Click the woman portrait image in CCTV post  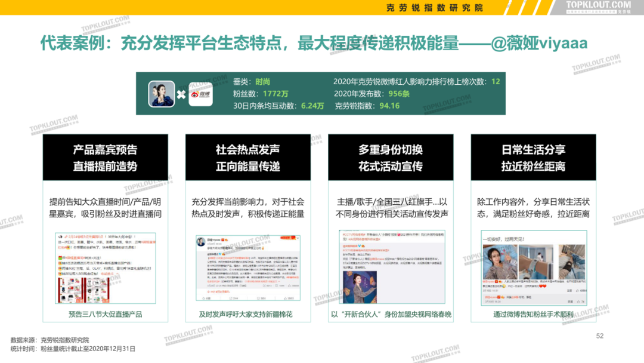point(360,287)
